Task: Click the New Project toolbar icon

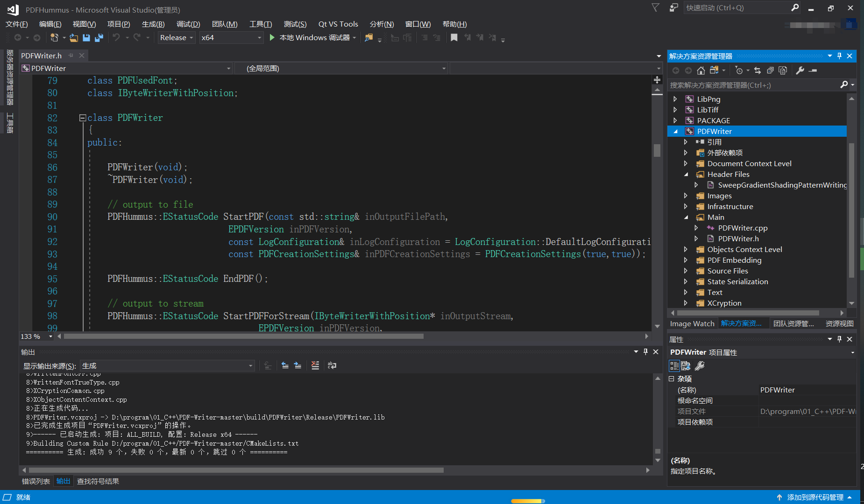Action: point(54,38)
